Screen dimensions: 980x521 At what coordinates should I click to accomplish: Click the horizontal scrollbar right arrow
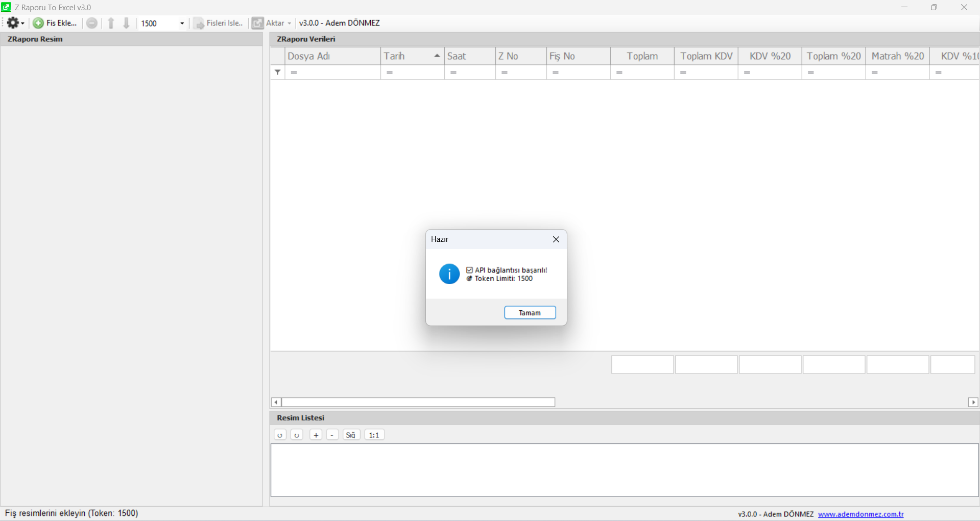pos(973,402)
